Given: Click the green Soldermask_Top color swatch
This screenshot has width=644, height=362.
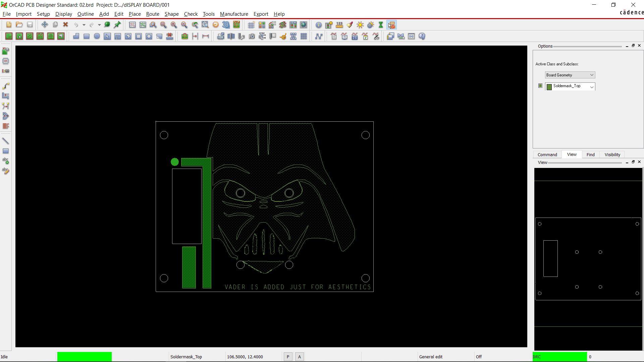Looking at the screenshot, I should pyautogui.click(x=549, y=87).
